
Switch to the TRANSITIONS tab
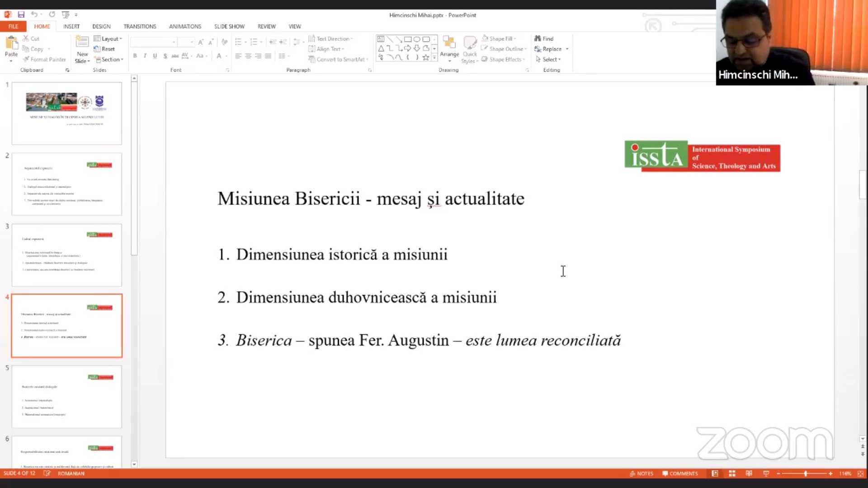pyautogui.click(x=140, y=26)
